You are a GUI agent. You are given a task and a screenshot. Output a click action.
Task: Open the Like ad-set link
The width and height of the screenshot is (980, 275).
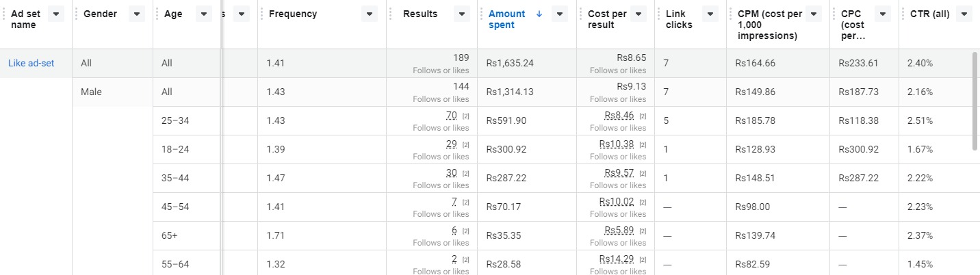(31, 63)
